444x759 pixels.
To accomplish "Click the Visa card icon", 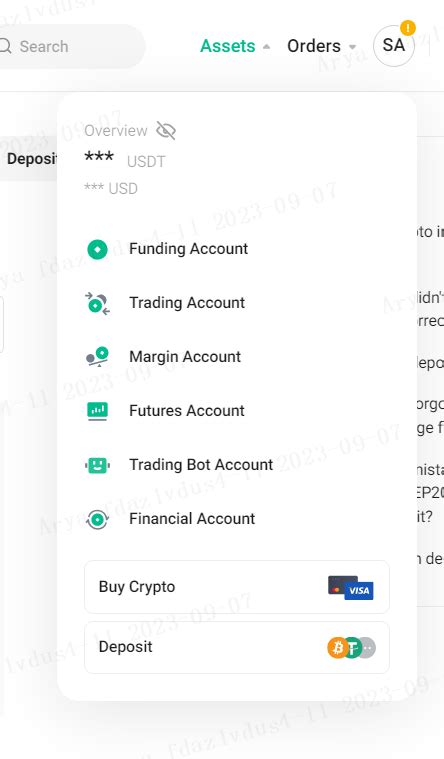I will (x=351, y=588).
